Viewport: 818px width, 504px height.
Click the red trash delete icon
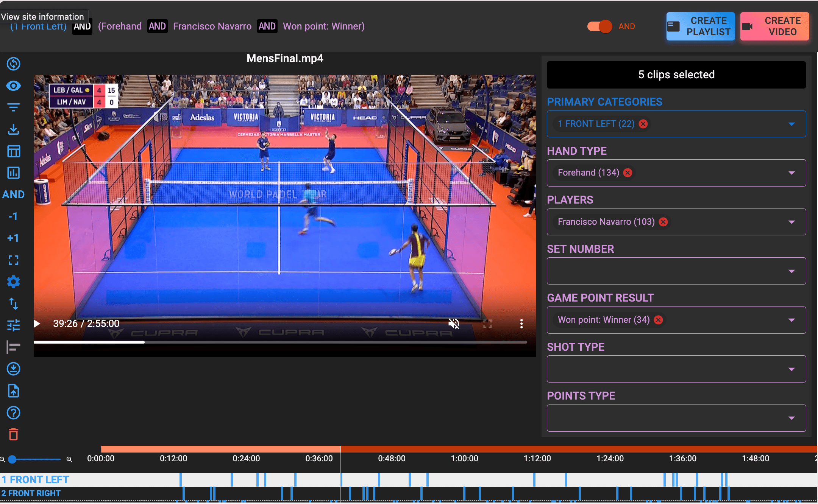click(14, 434)
